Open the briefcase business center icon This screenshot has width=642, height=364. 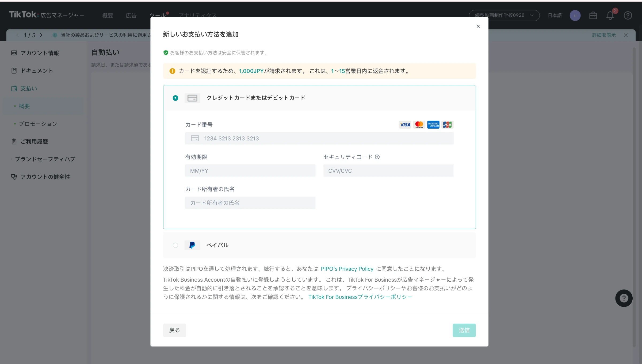click(593, 16)
